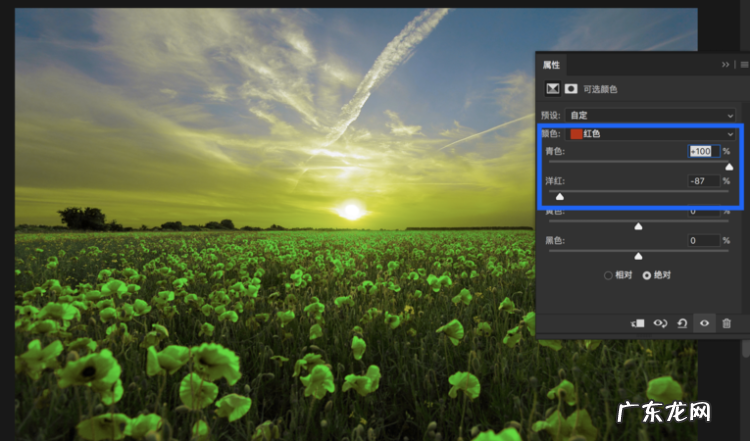The height and width of the screenshot is (441, 750).
Task: Click the layer mask icon
Action: coord(569,89)
